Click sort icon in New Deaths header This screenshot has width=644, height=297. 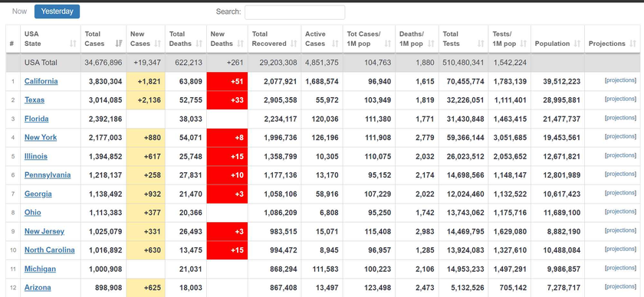pos(241,44)
